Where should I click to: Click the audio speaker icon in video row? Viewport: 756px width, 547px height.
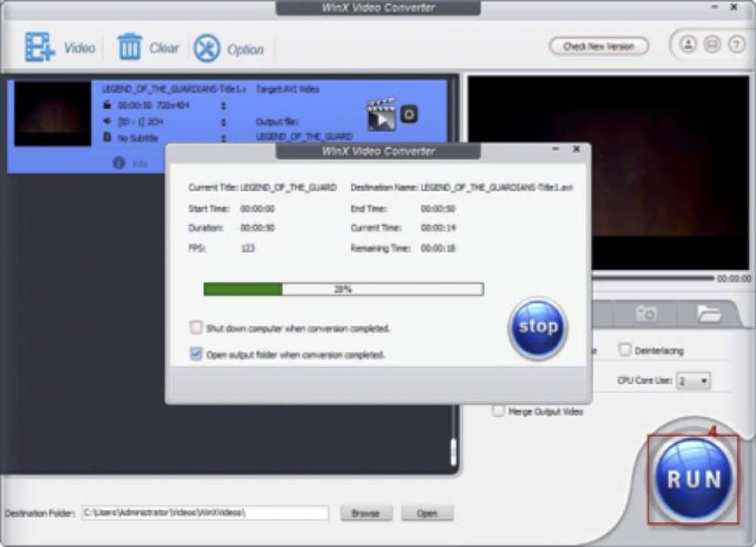click(x=107, y=121)
